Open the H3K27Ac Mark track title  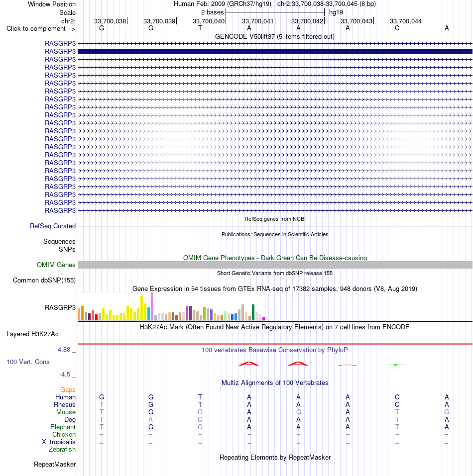(x=275, y=327)
